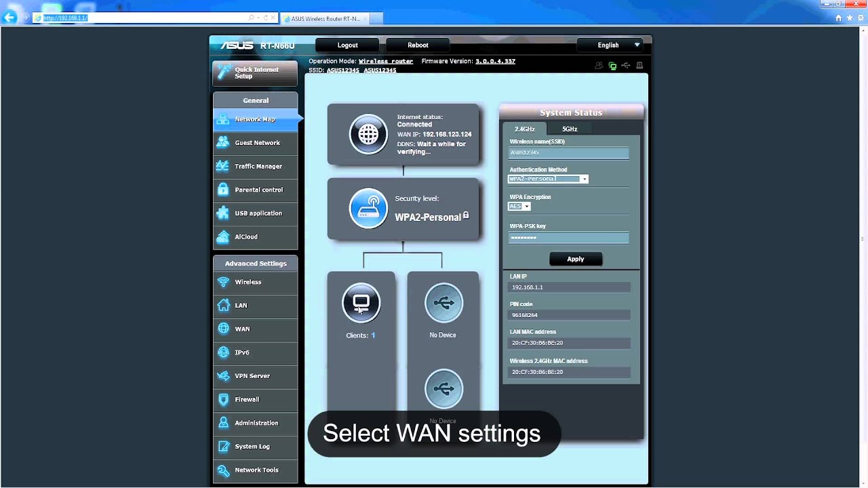This screenshot has width=868, height=488.
Task: Go back with browser back arrow
Action: [9, 18]
